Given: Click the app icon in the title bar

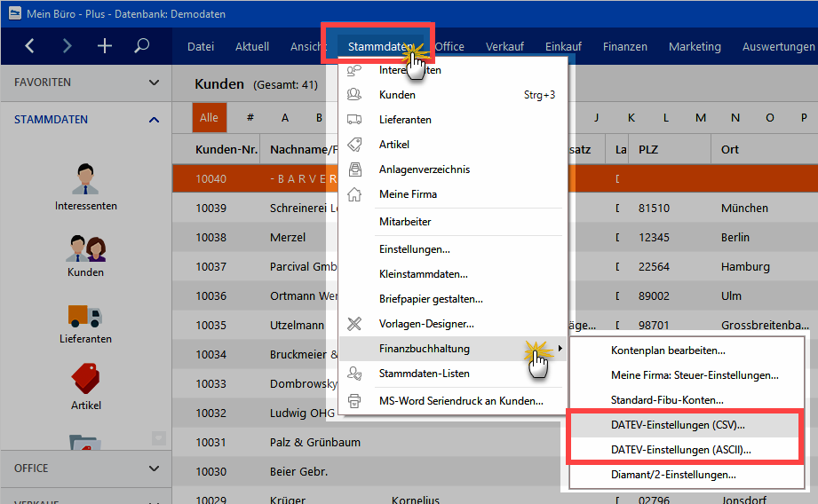Looking at the screenshot, I should [x=14, y=13].
